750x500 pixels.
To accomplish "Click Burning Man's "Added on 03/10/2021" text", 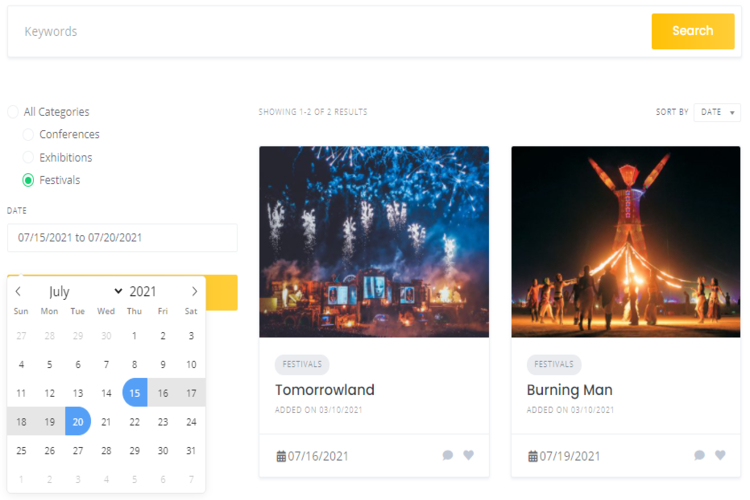I will point(570,410).
